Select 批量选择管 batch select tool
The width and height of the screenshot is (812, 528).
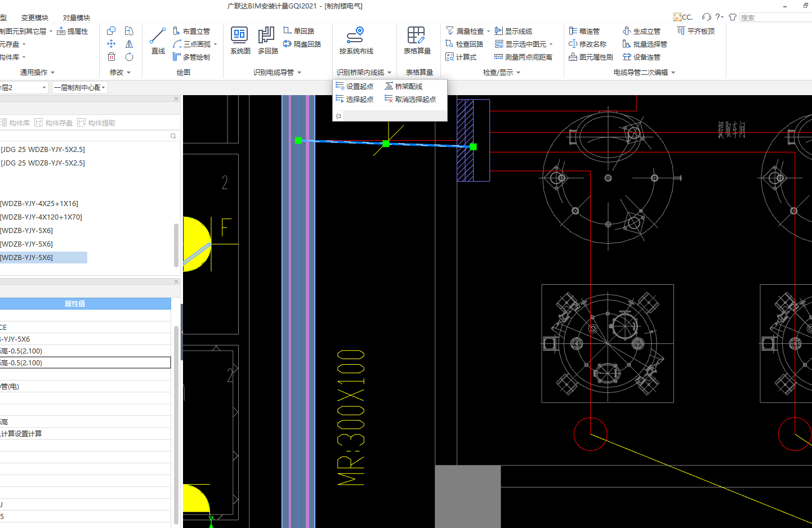coord(645,44)
